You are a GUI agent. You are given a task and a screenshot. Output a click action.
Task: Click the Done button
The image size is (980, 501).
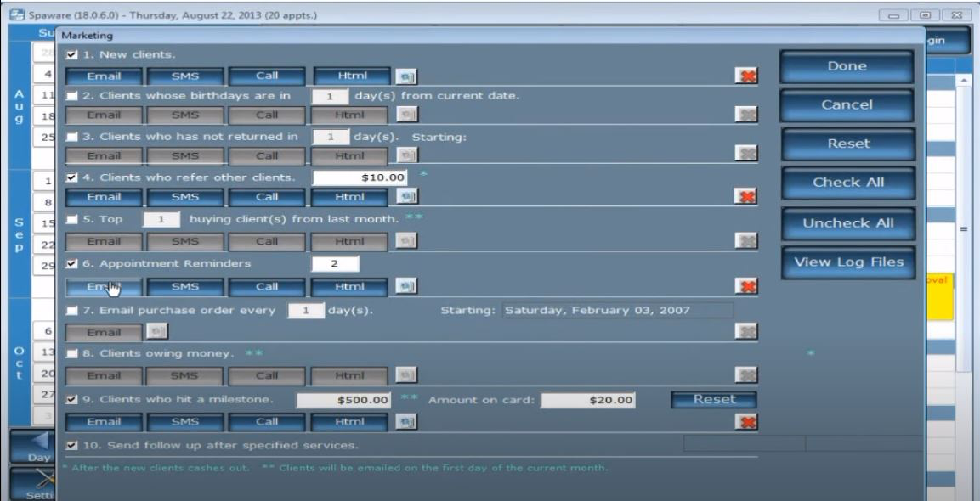pyautogui.click(x=847, y=66)
